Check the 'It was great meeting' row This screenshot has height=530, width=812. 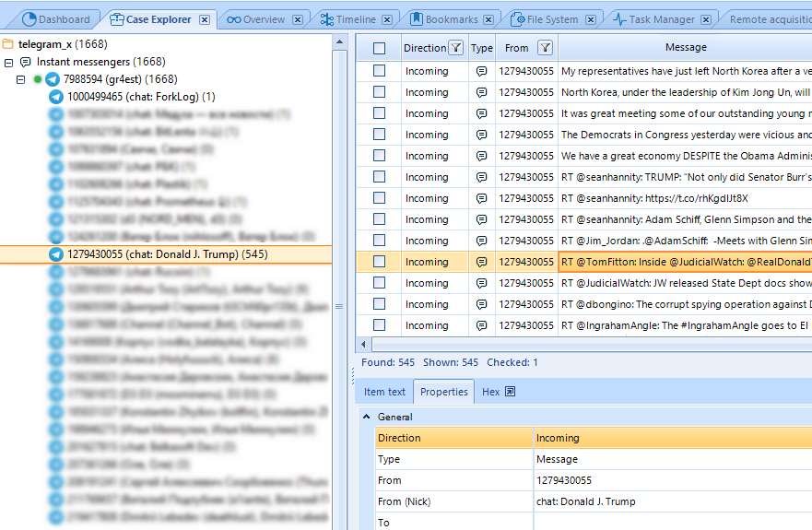379,113
